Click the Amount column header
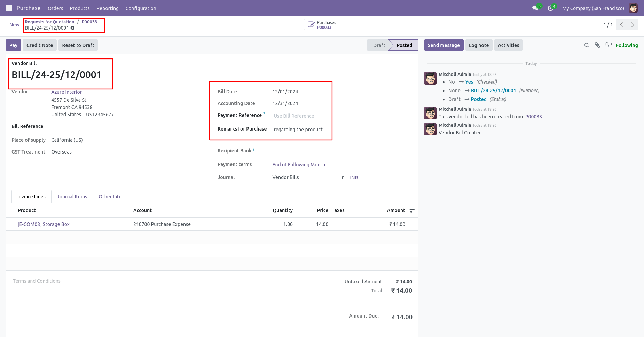The width and height of the screenshot is (644, 337). [396, 210]
